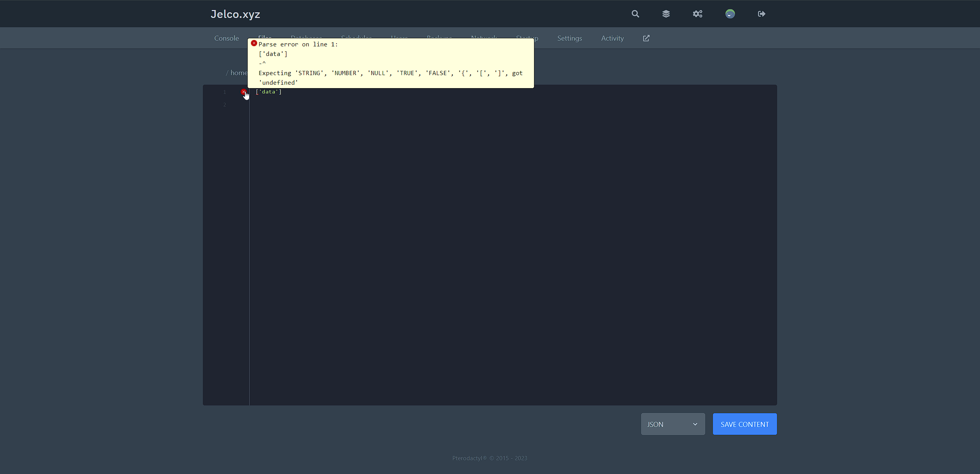Screen dimensions: 980x474
Task: Switch to the Console tab
Action: coord(226,38)
